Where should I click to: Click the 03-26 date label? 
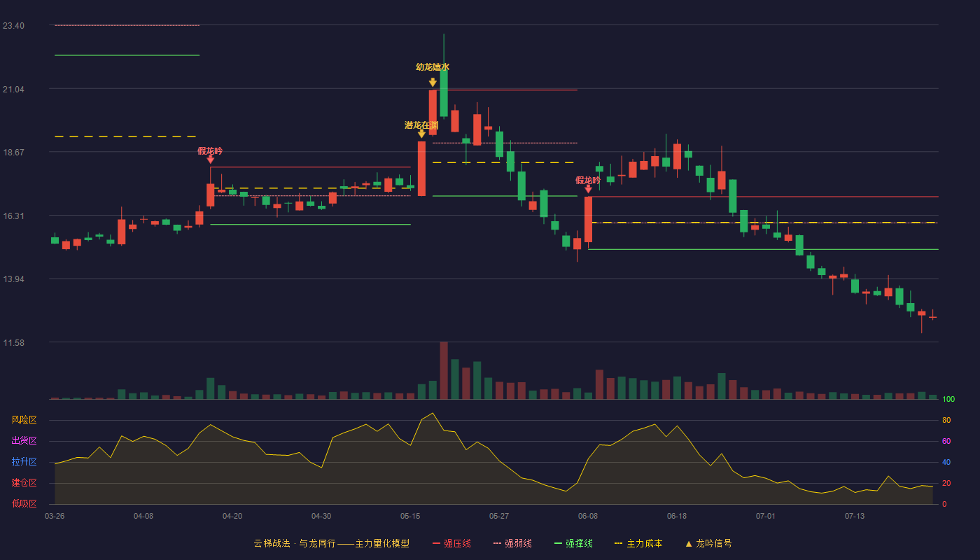point(55,516)
